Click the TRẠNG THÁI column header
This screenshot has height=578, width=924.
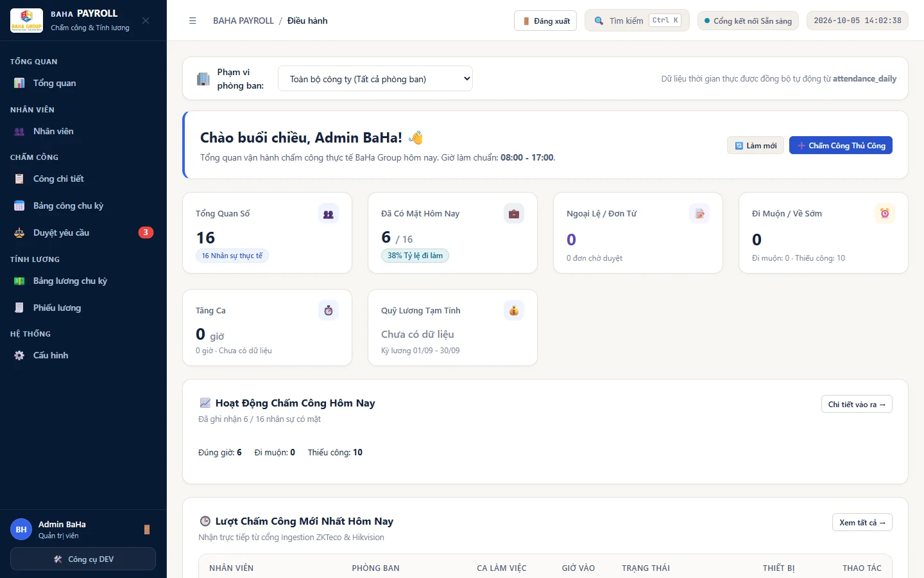tap(646, 568)
